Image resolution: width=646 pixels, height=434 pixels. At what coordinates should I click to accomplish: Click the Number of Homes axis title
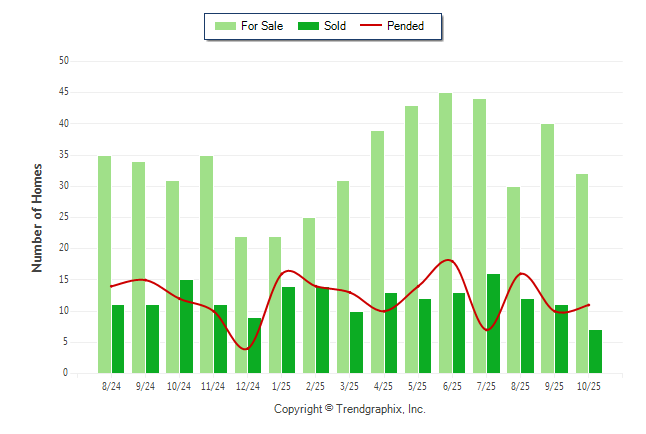click(x=37, y=217)
